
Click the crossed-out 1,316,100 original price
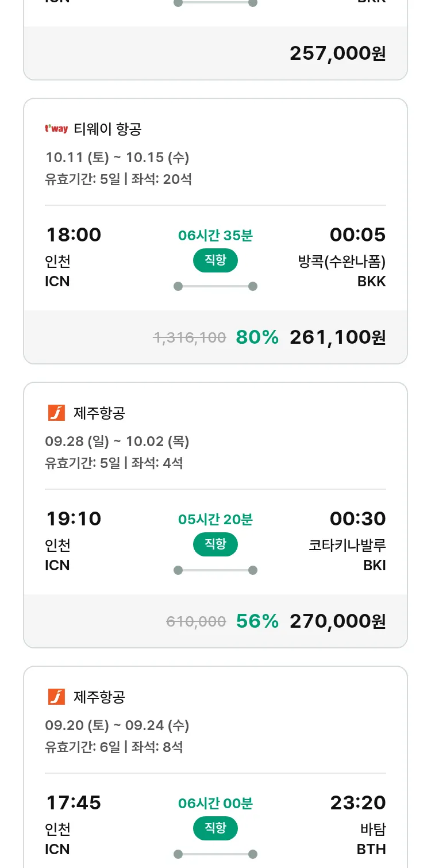pyautogui.click(x=190, y=338)
